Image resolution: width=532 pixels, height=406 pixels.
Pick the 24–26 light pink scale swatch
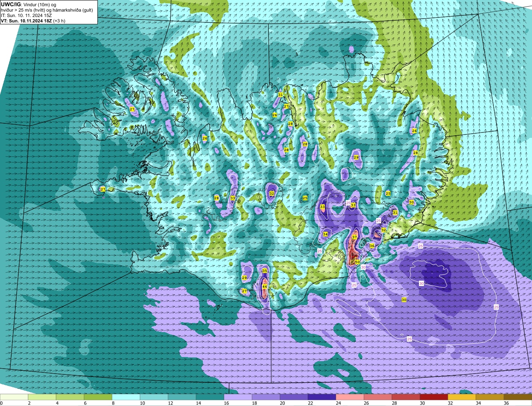[x=350, y=397]
